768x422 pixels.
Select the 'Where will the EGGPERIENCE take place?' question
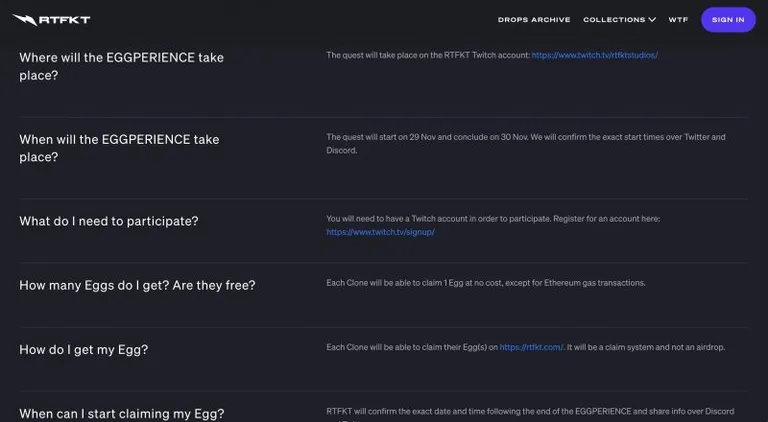point(121,67)
